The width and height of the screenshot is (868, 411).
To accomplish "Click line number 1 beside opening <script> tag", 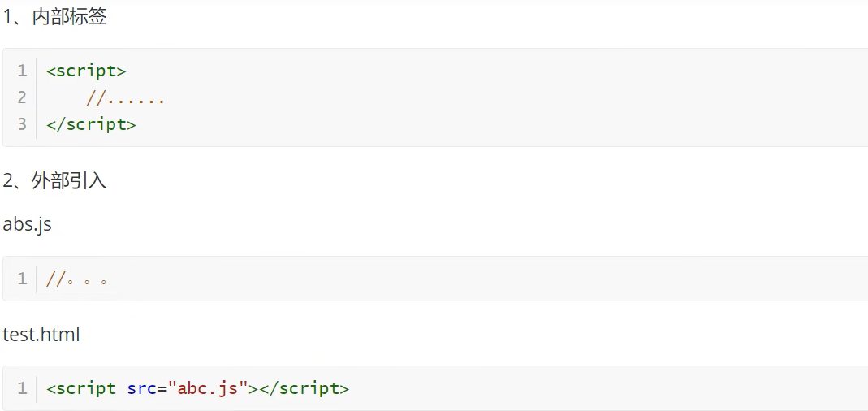I will click(22, 71).
